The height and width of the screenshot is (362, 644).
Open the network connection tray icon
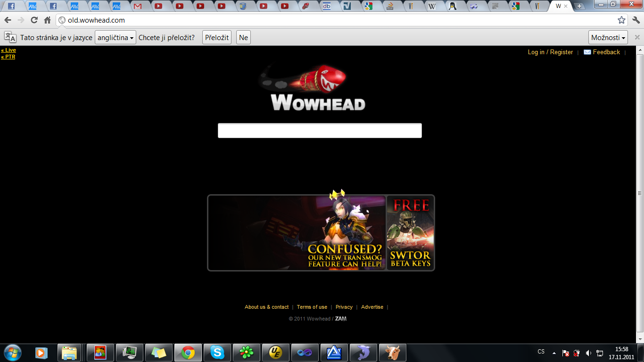[x=600, y=353]
